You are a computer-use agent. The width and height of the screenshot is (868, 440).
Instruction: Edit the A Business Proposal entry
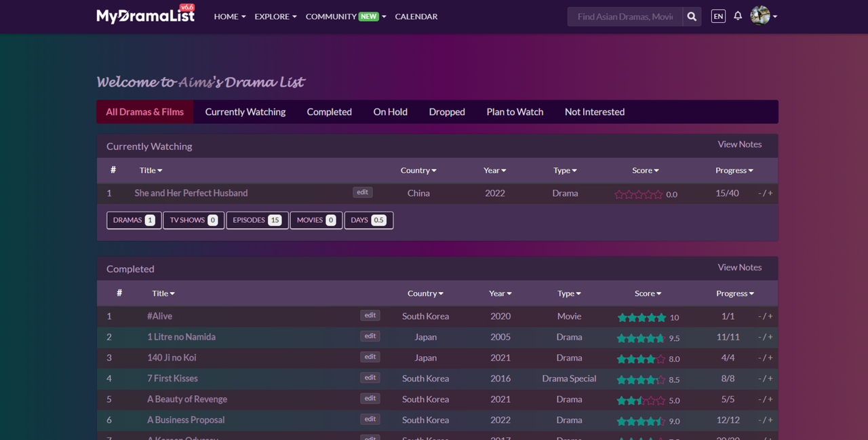coord(370,419)
